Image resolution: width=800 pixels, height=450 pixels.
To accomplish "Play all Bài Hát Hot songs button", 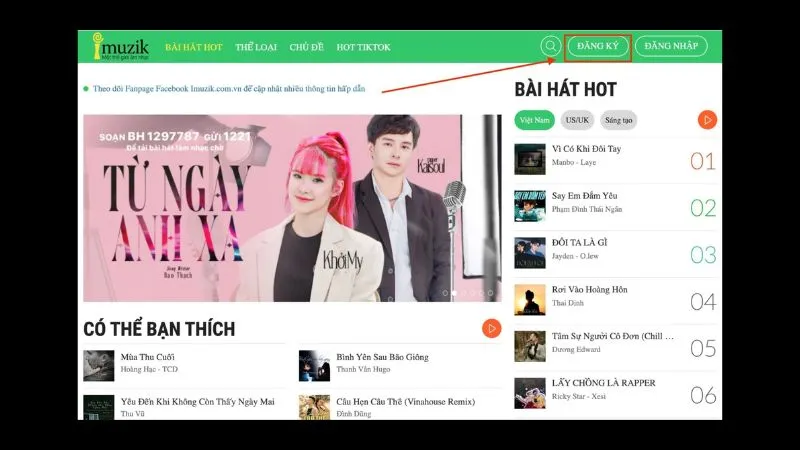I will coord(707,120).
